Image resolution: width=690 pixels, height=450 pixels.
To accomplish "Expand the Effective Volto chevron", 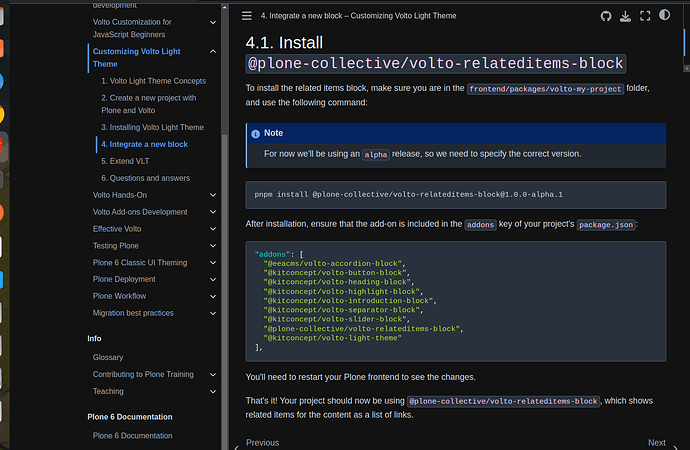I will click(213, 229).
